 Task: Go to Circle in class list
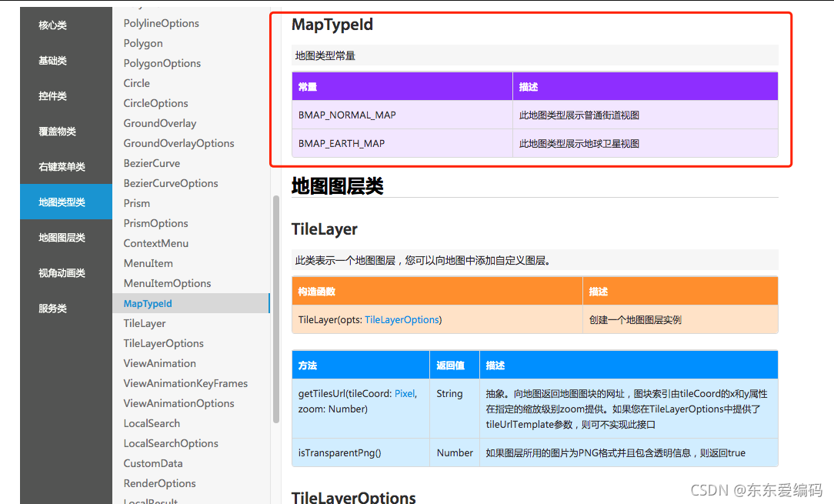tap(137, 83)
